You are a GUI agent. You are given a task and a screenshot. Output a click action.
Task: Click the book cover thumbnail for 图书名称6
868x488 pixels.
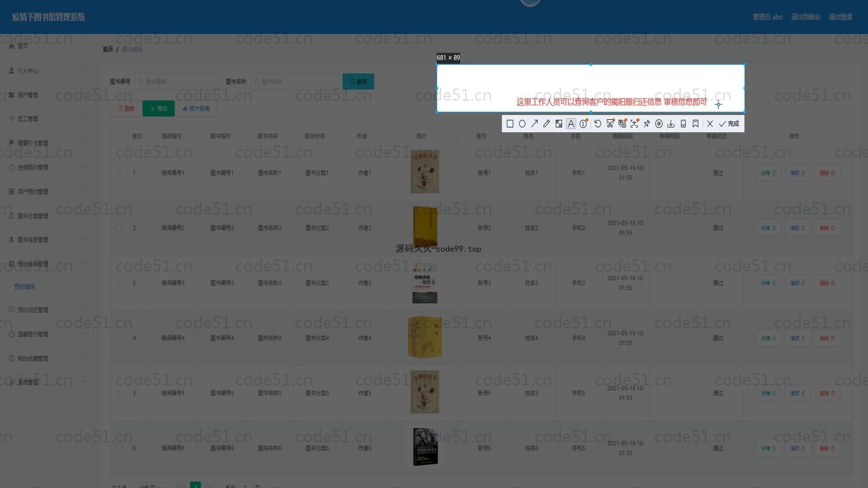[x=425, y=447]
